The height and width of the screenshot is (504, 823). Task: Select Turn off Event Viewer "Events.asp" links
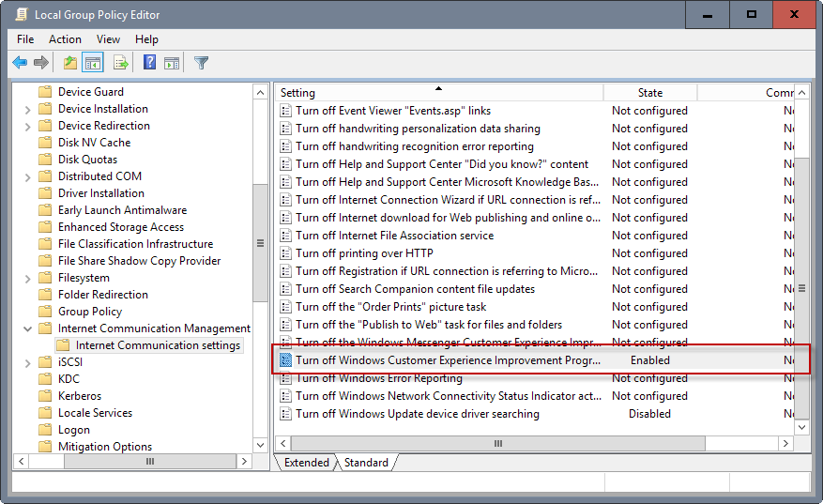(x=393, y=111)
